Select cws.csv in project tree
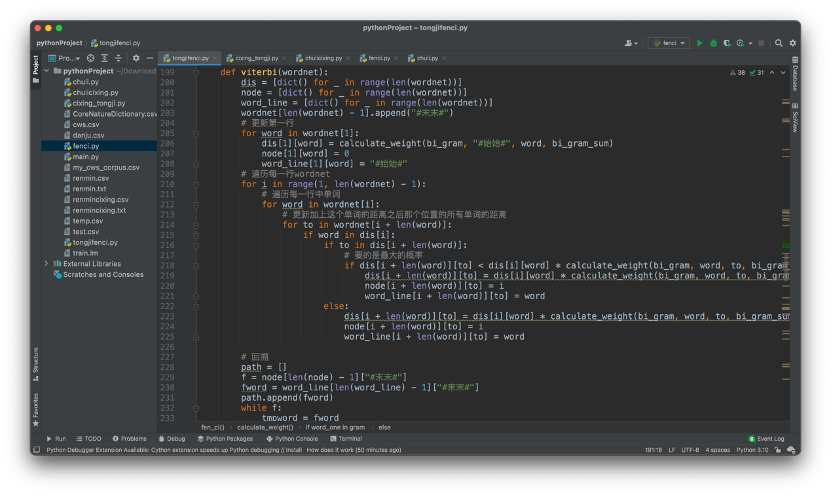 click(x=85, y=124)
